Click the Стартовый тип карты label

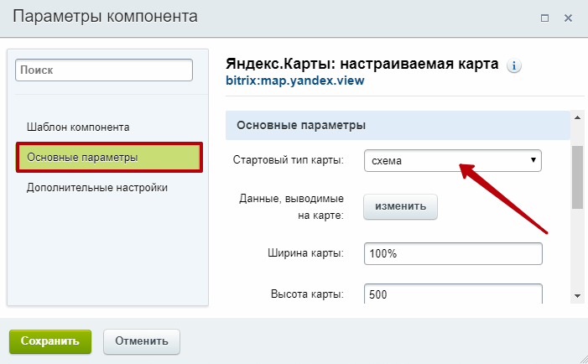tap(288, 160)
